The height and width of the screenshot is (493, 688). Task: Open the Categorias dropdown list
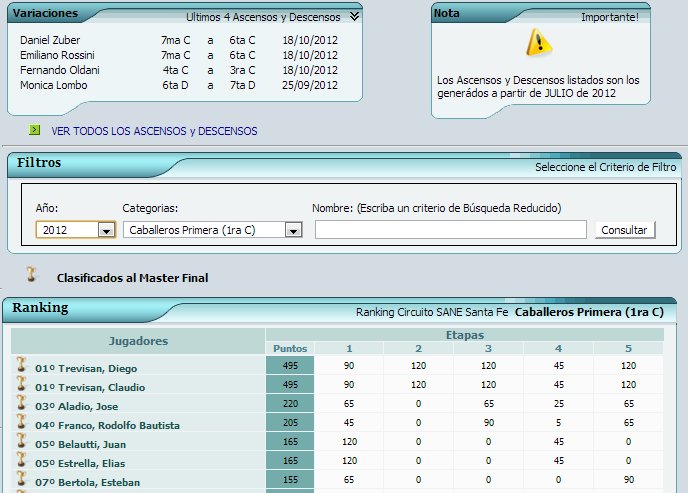293,230
